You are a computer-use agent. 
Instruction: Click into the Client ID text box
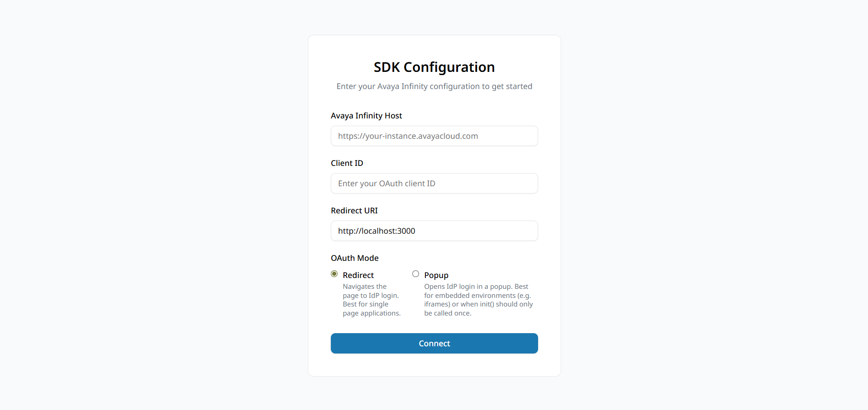(x=434, y=184)
